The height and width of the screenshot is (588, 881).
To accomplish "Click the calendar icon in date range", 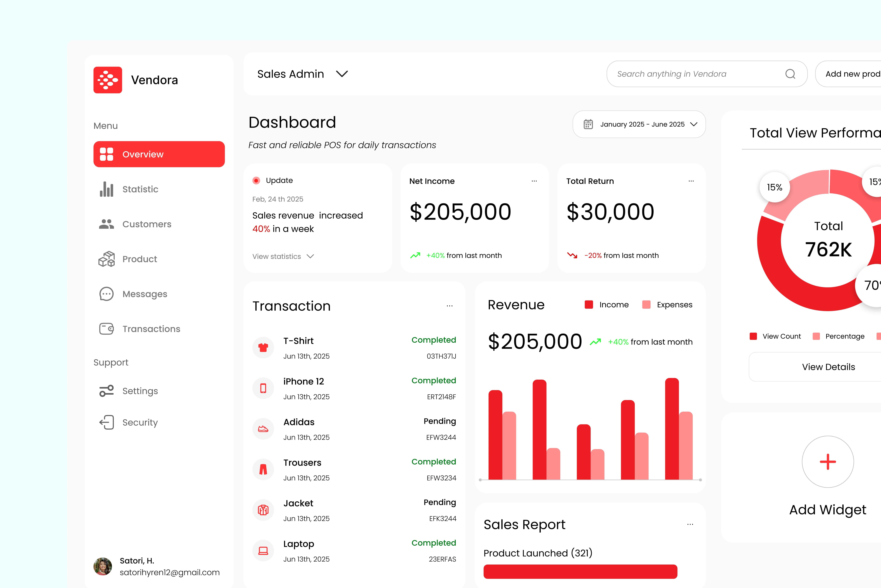I will (588, 124).
